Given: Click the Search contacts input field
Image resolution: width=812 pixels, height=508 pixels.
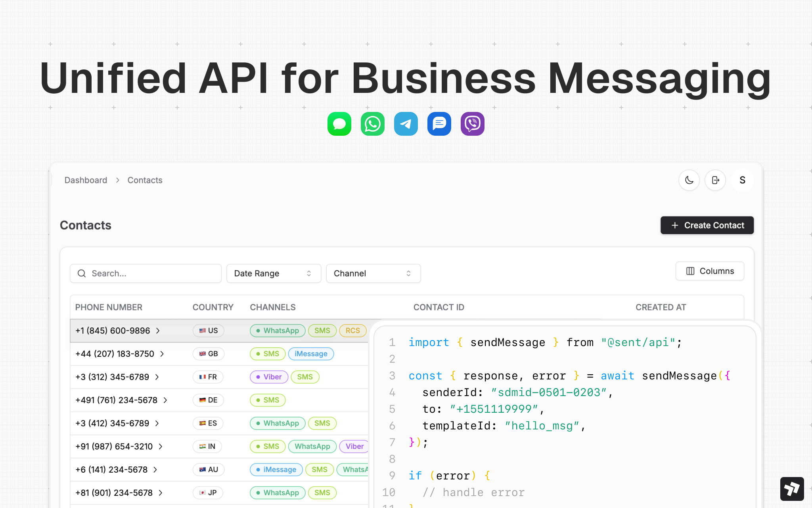Looking at the screenshot, I should 146,273.
